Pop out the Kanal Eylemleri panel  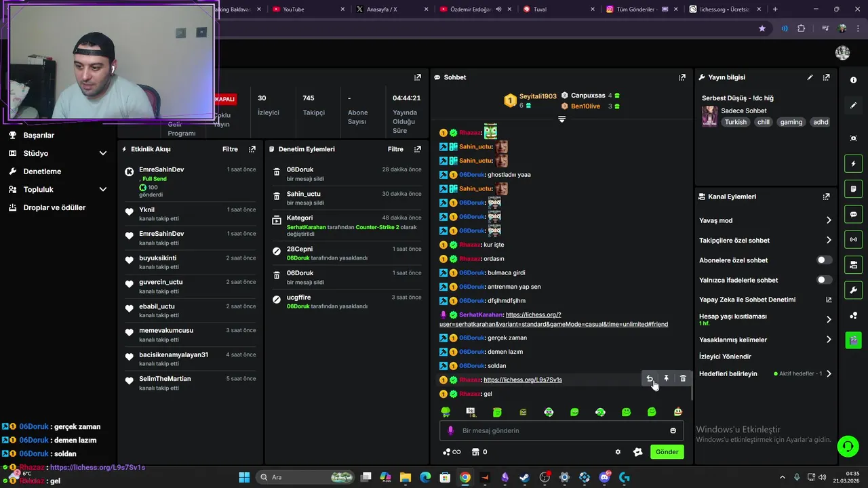826,197
